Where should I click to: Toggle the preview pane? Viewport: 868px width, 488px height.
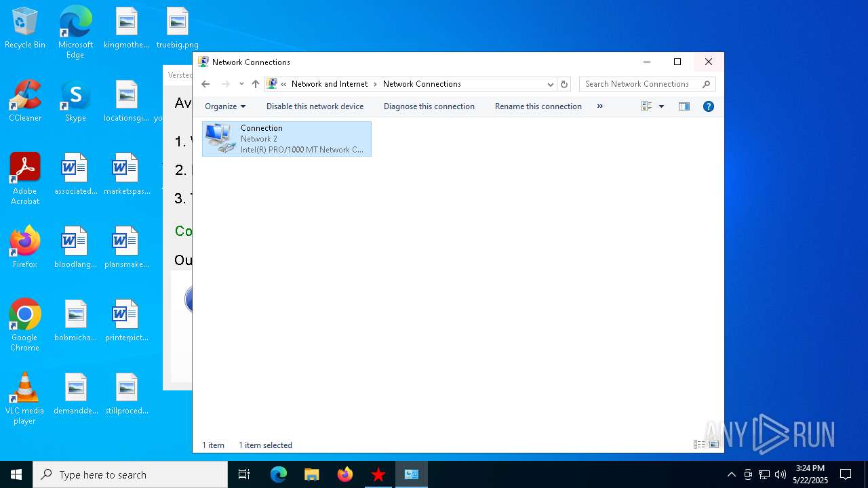pyautogui.click(x=684, y=106)
